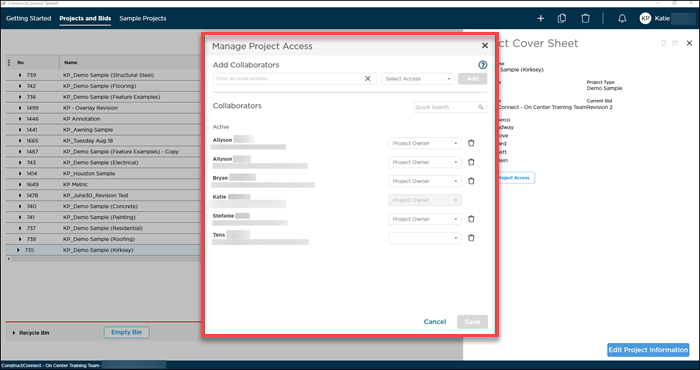Switch to Getting Started tab
700x370 pixels.
point(29,18)
